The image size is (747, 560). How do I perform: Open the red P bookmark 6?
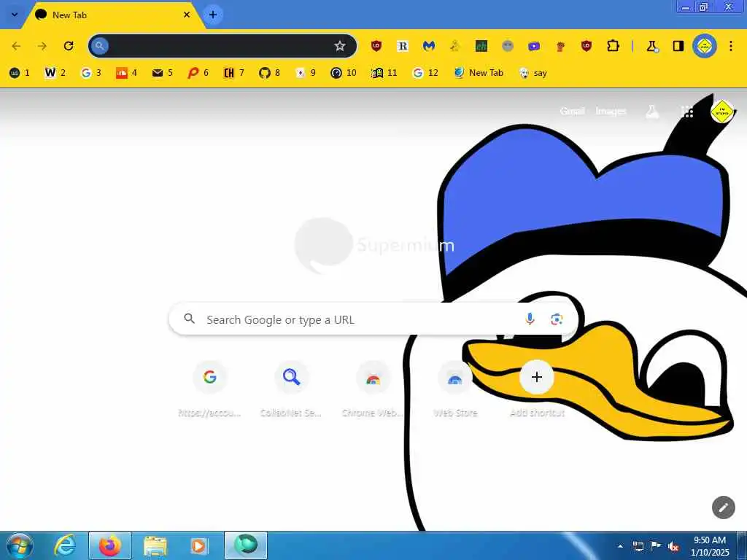pyautogui.click(x=198, y=73)
